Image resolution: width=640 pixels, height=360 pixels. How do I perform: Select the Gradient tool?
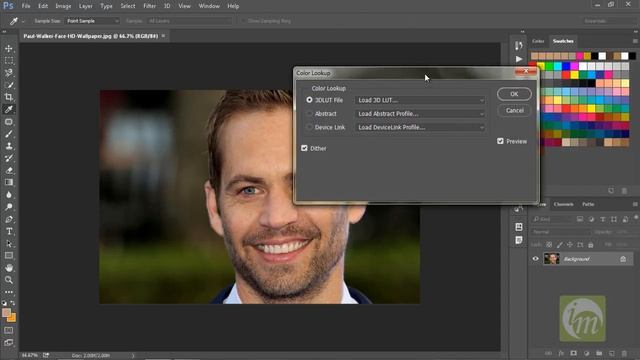(9, 182)
